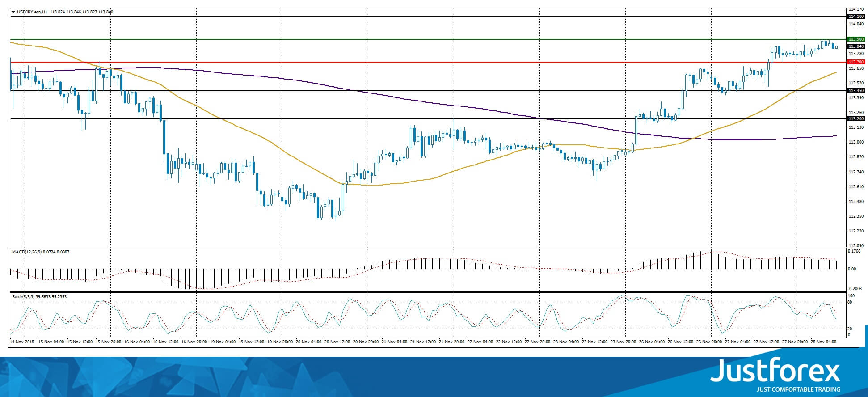Click the 113.450 level price tag
868x397 pixels.
click(856, 91)
